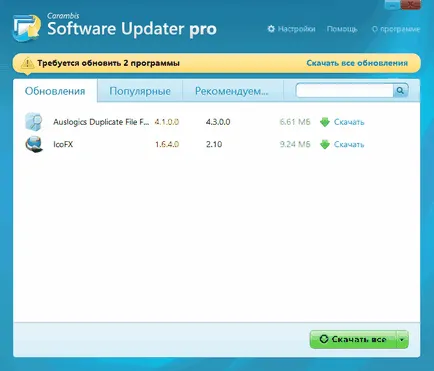Click the Скачать все обновления link
This screenshot has height=371, width=434.
click(x=357, y=63)
